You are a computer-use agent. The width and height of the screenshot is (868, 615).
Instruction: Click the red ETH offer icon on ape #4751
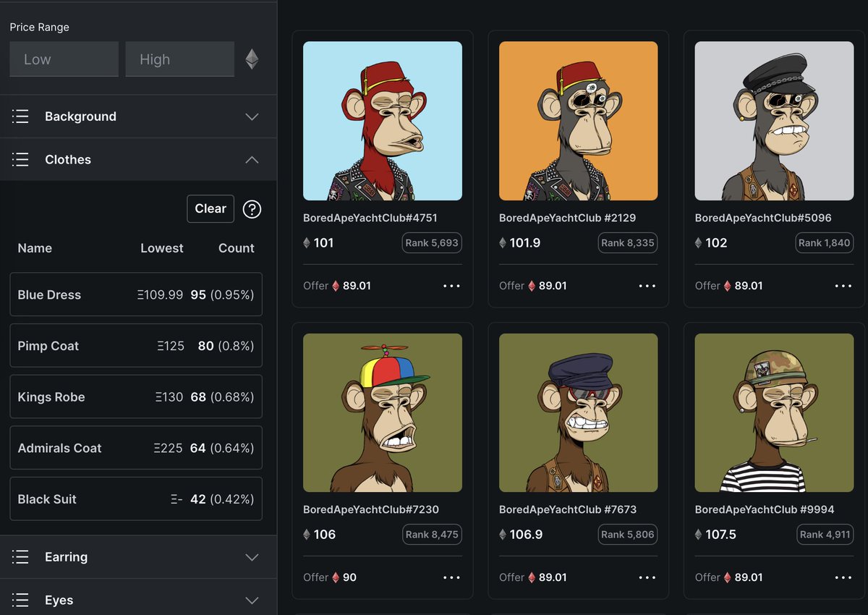click(336, 286)
